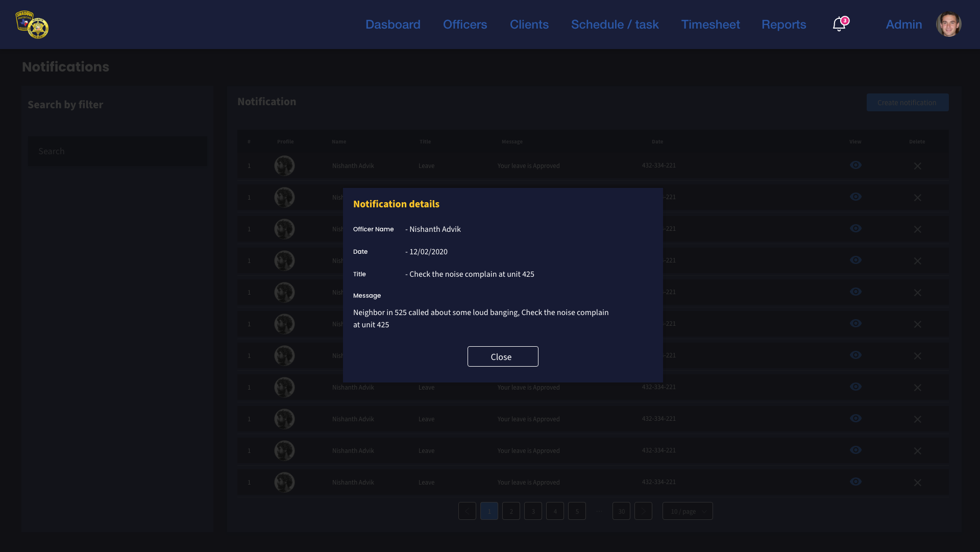Delete the first notification row
This screenshot has height=552, width=980.
pyautogui.click(x=917, y=166)
